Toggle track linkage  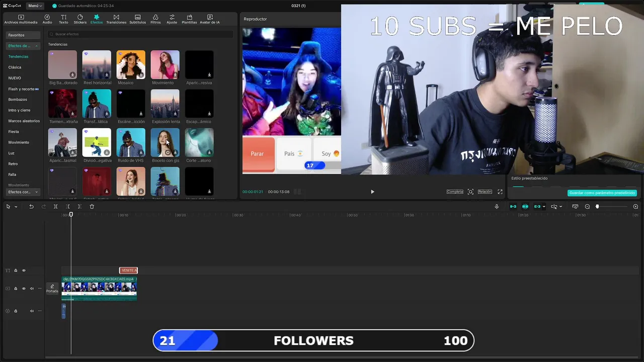537,207
